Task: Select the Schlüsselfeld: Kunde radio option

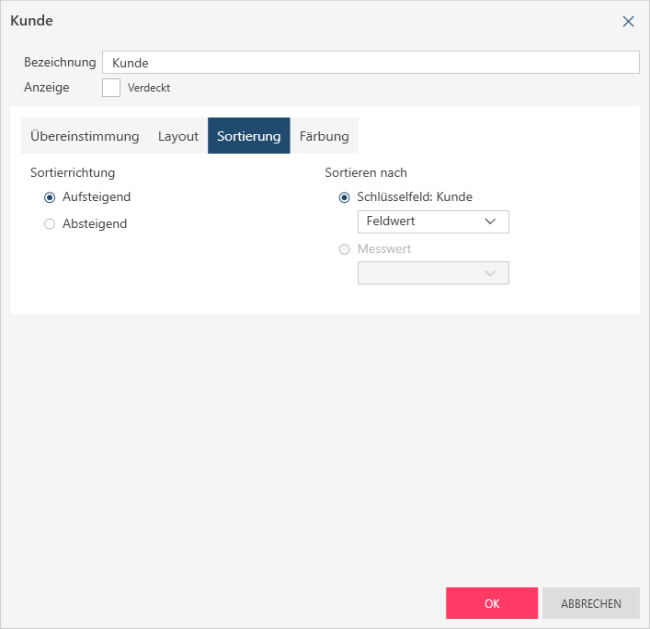Action: click(x=345, y=197)
